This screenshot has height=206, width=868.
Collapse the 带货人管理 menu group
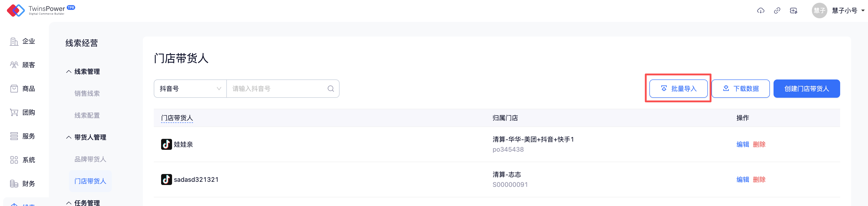pyautogui.click(x=86, y=137)
